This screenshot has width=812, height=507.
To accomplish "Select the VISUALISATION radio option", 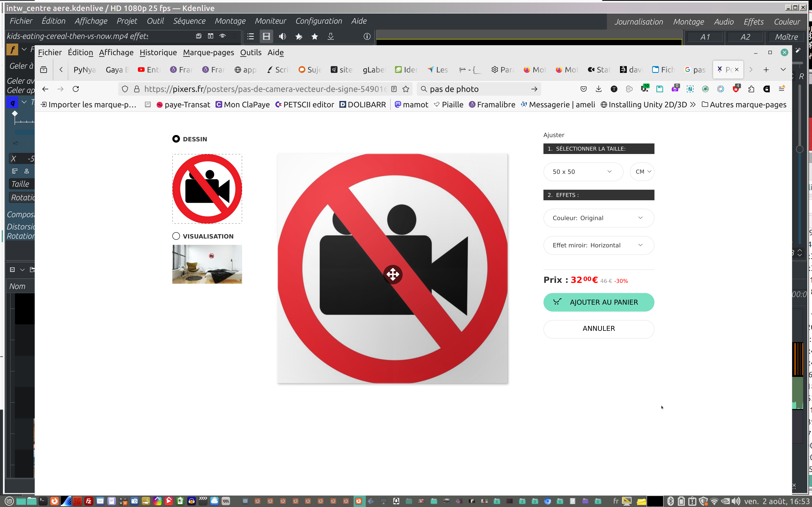I will click(x=176, y=236).
